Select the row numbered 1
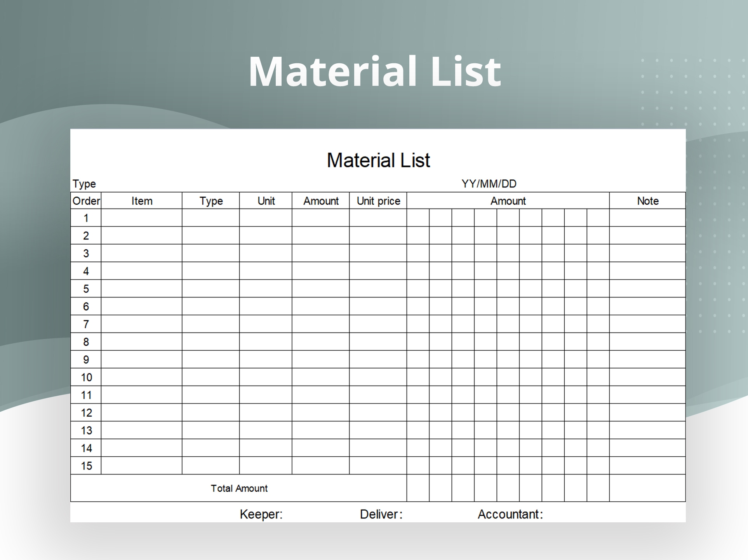This screenshot has width=748, height=560. [x=86, y=218]
